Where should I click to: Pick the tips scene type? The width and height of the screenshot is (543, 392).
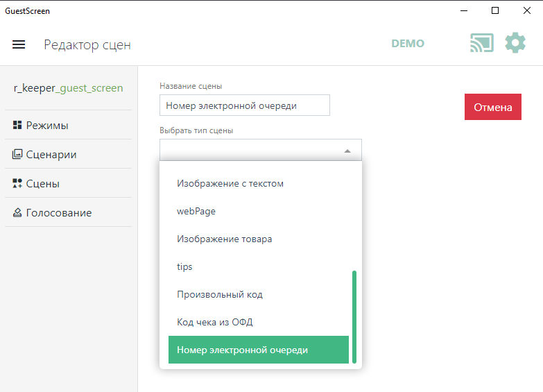184,267
